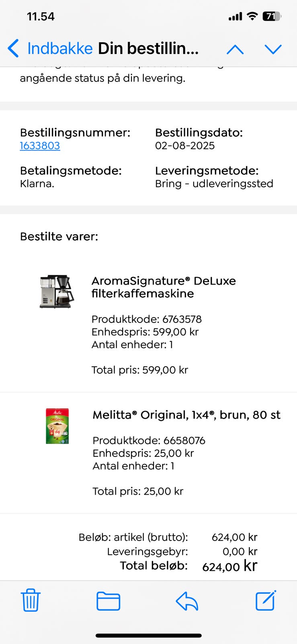
Task: Tap the Bestillingsdato 02-08-2025 date
Action: 185,146
